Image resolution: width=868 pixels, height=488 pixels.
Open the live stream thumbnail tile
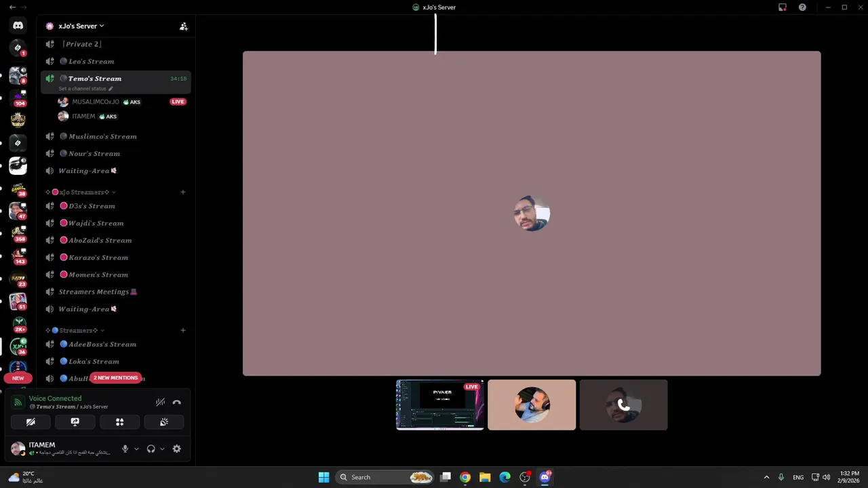pos(440,405)
